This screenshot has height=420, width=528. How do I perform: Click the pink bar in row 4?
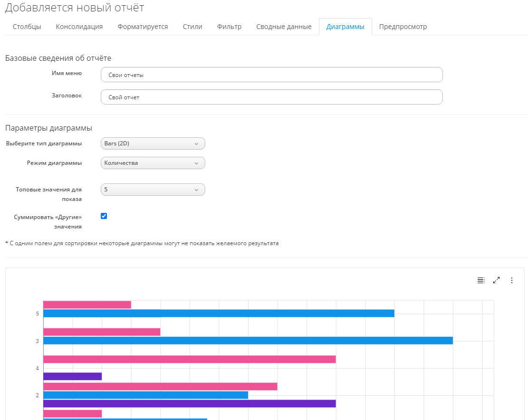click(x=189, y=359)
